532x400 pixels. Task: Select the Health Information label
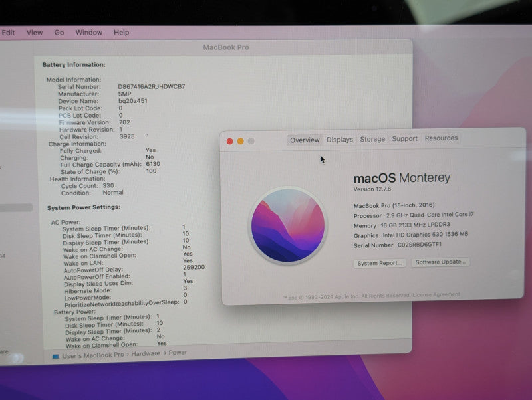[x=77, y=179]
